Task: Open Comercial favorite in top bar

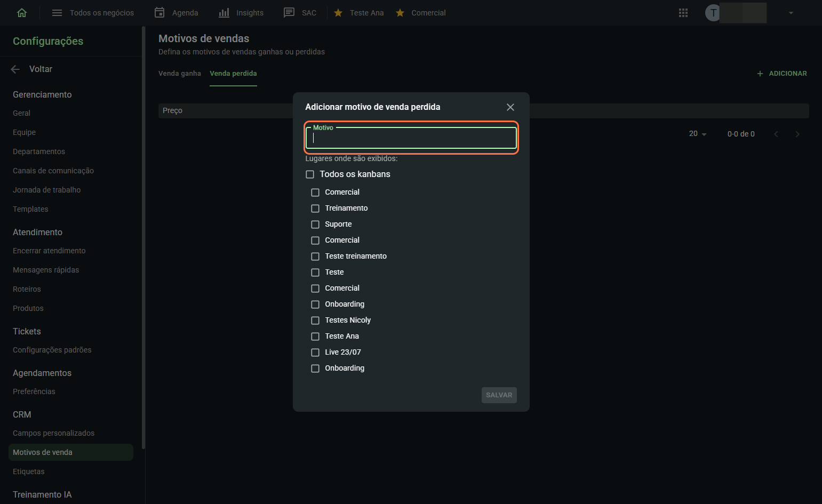Action: pyautogui.click(x=428, y=13)
